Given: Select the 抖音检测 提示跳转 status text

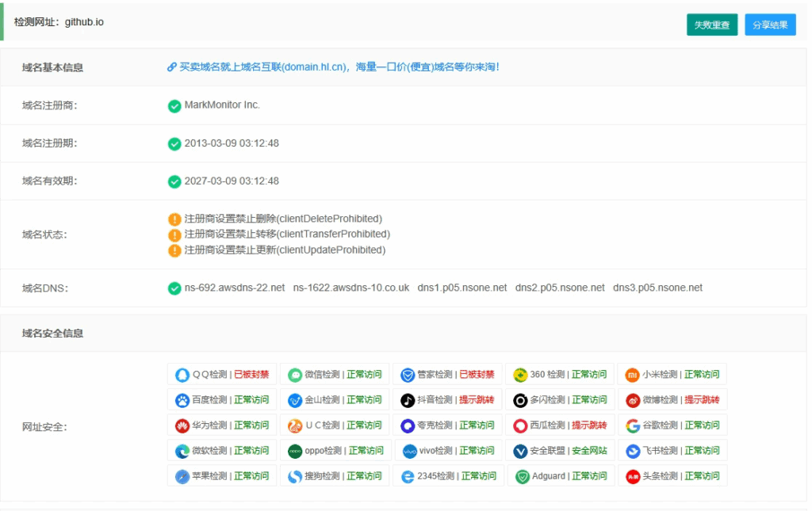Looking at the screenshot, I should coord(477,400).
